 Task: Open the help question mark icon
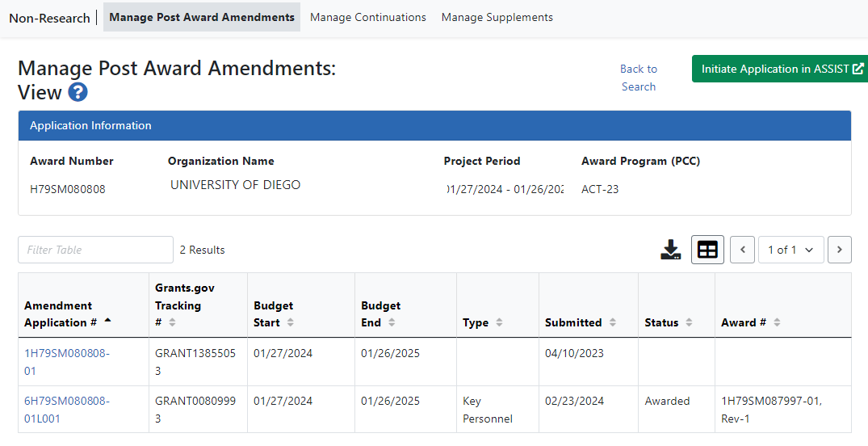(78, 92)
